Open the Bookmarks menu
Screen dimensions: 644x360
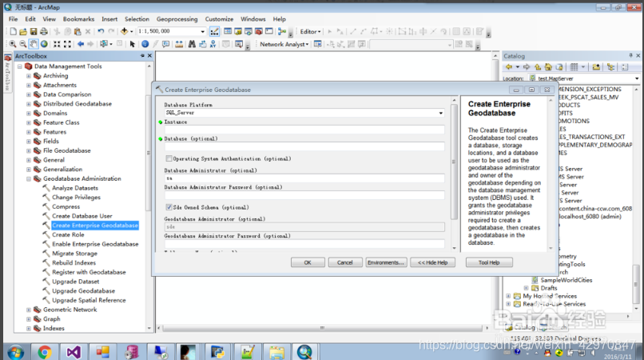coord(78,19)
